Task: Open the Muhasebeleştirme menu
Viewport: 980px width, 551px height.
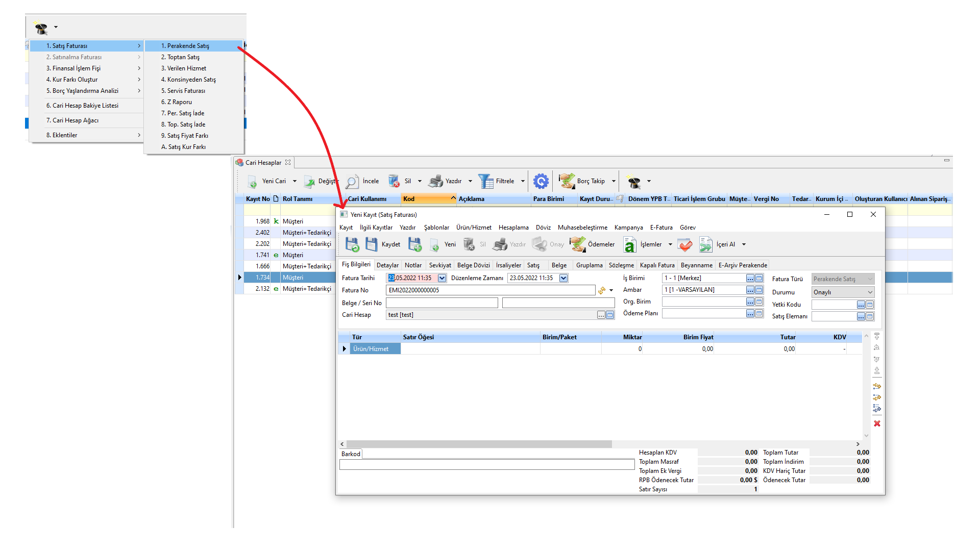Action: click(x=582, y=228)
